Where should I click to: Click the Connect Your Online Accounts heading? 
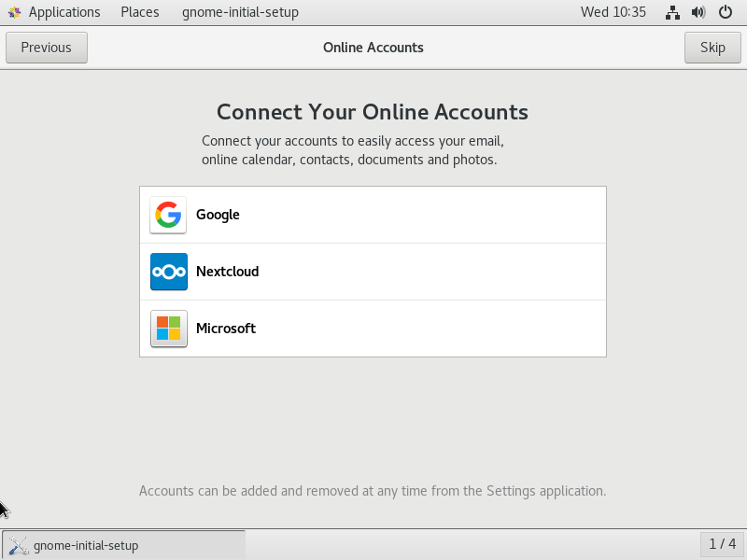click(x=373, y=112)
